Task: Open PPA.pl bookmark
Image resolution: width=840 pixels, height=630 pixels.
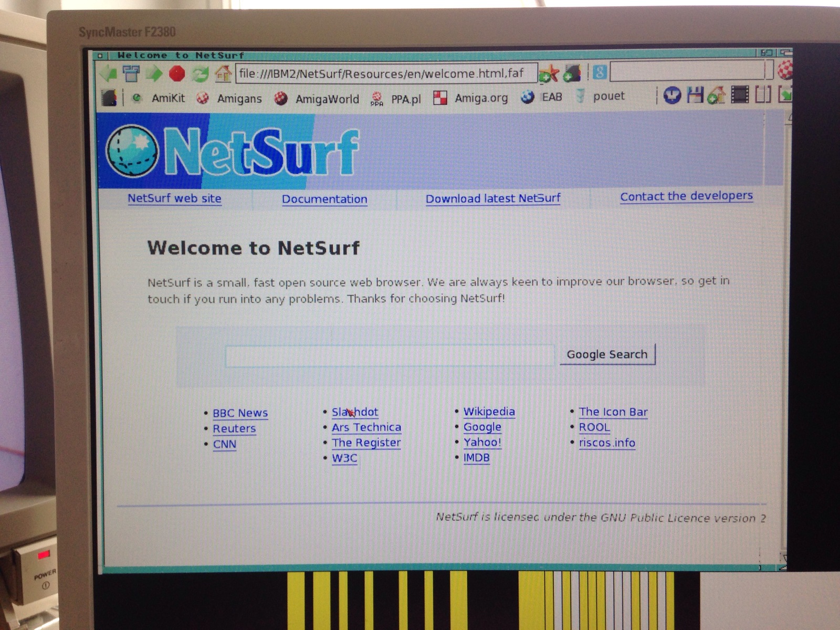Action: 396,99
